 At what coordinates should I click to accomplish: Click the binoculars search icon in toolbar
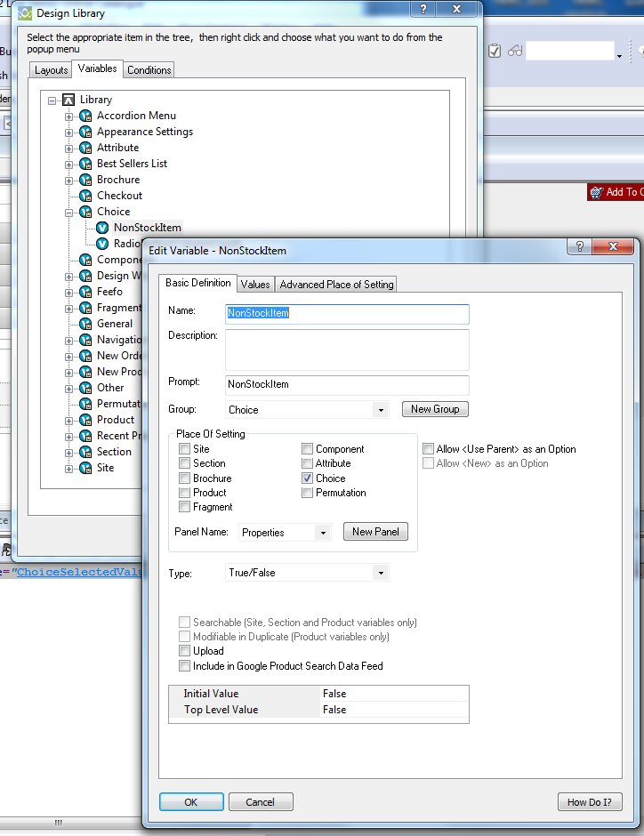(515, 52)
